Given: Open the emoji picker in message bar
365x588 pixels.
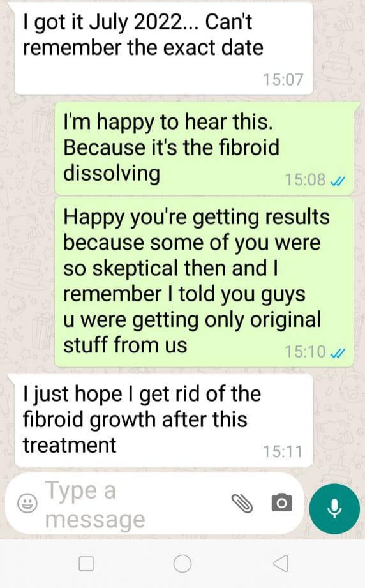Looking at the screenshot, I should (x=27, y=503).
